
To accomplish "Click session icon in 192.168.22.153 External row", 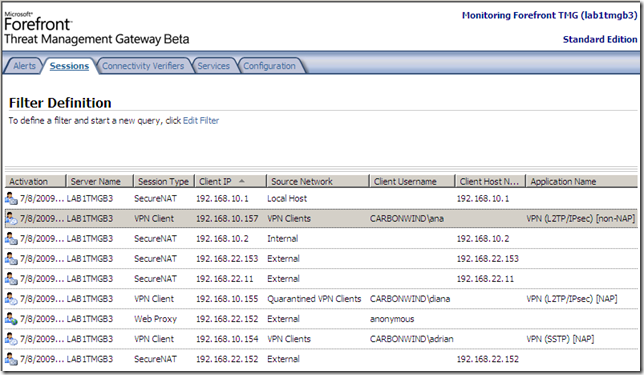I will coord(11,259).
